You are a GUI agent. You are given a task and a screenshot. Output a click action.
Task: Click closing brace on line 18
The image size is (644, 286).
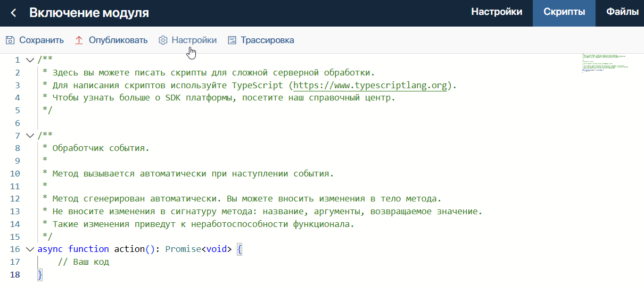pyautogui.click(x=40, y=274)
